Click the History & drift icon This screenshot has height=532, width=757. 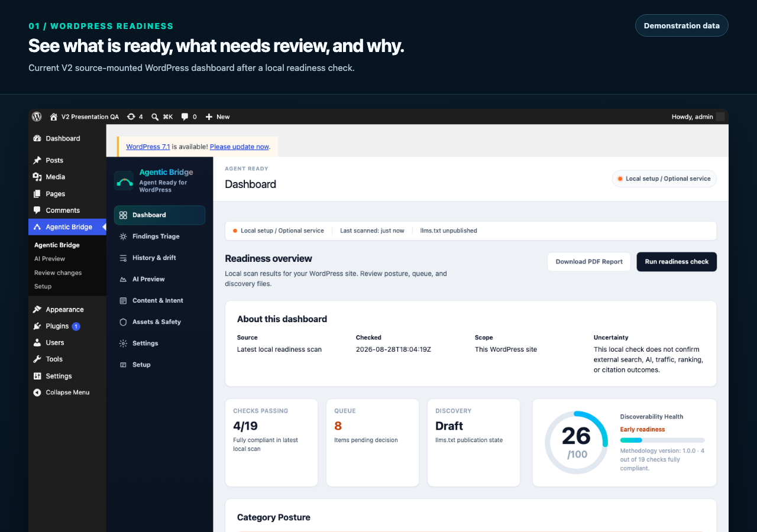[x=123, y=258]
